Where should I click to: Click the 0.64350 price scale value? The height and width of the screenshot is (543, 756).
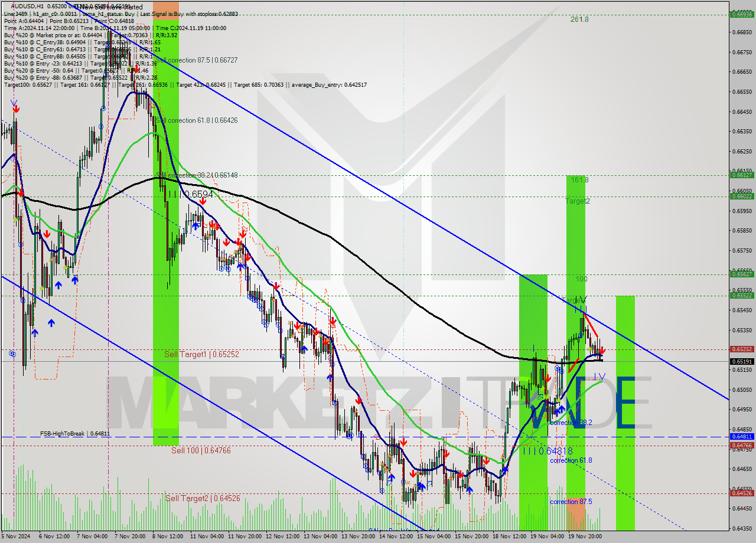[741, 528]
